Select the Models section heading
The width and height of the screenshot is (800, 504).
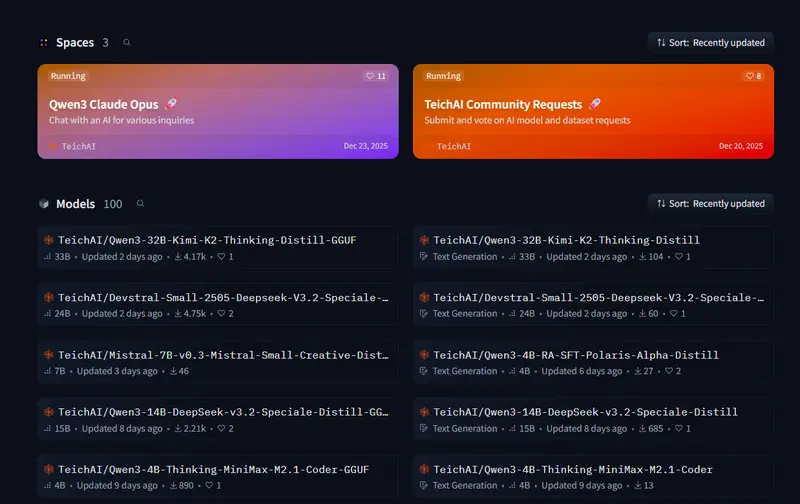tap(76, 204)
